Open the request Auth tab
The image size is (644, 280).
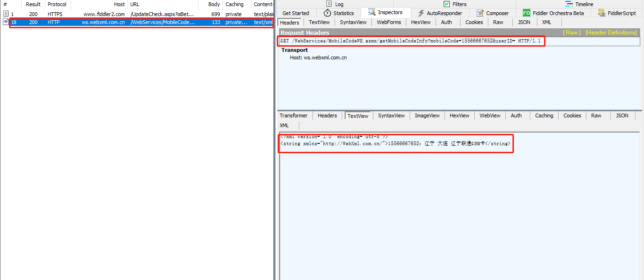click(x=446, y=22)
